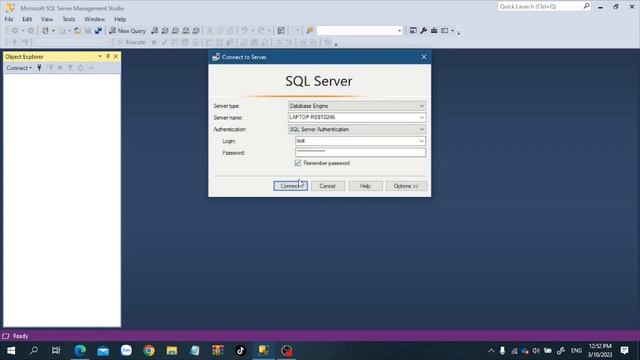Click the Connect Object Explorer plug icon

point(39,68)
